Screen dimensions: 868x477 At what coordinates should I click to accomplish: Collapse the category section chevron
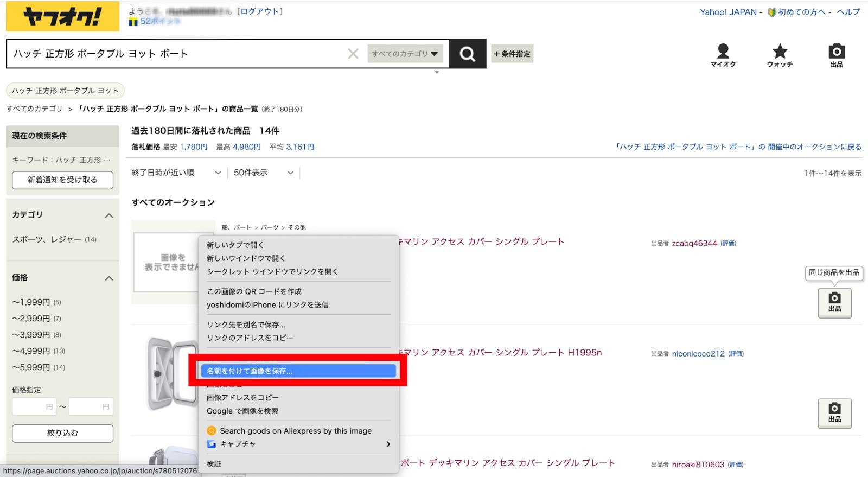[109, 215]
